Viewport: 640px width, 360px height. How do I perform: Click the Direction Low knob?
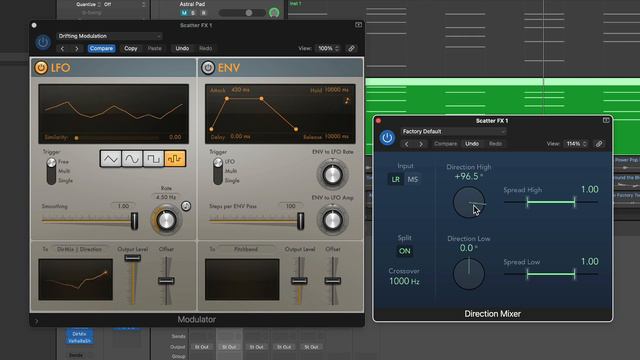469,273
